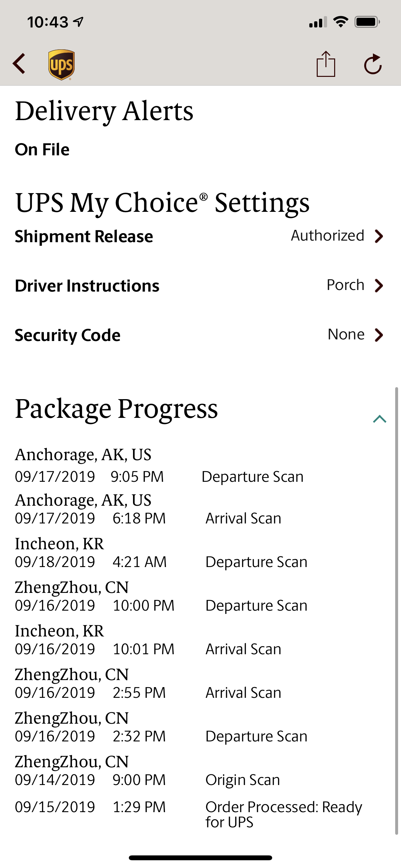Select the Shipment Release setting row
This screenshot has height=868, width=401.
click(200, 236)
